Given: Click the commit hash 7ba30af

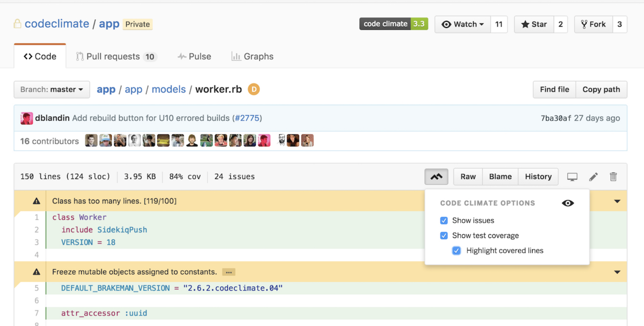Looking at the screenshot, I should click(556, 118).
